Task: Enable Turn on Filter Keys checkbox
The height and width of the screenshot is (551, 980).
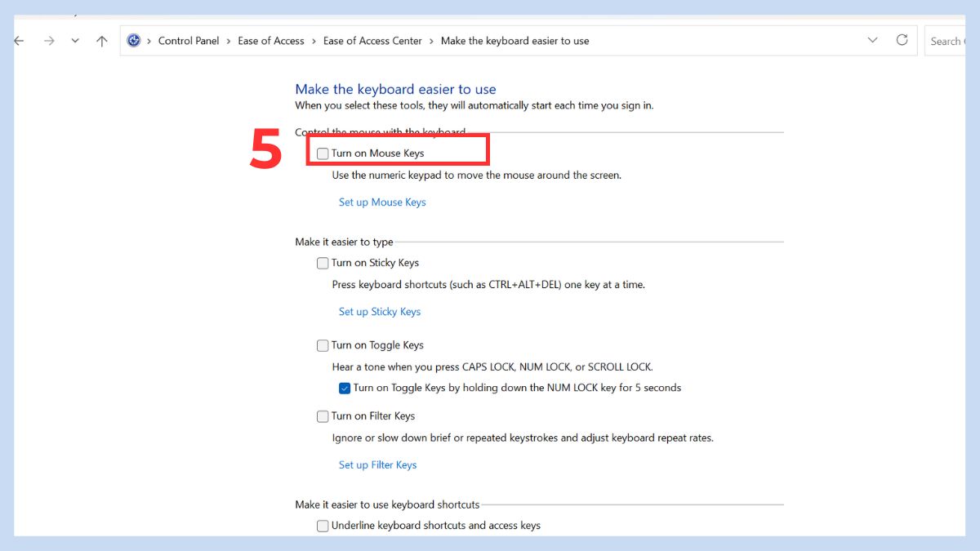Action: click(323, 416)
